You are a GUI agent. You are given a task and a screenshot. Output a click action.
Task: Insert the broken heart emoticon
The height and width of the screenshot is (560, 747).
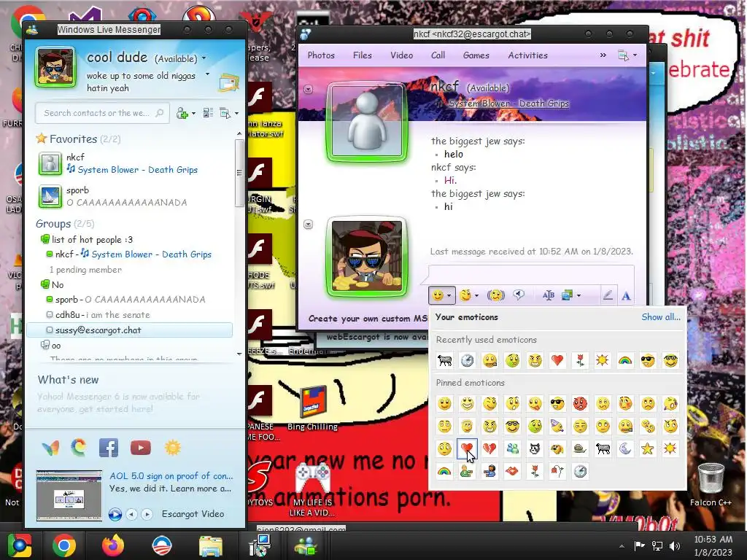coord(489,448)
